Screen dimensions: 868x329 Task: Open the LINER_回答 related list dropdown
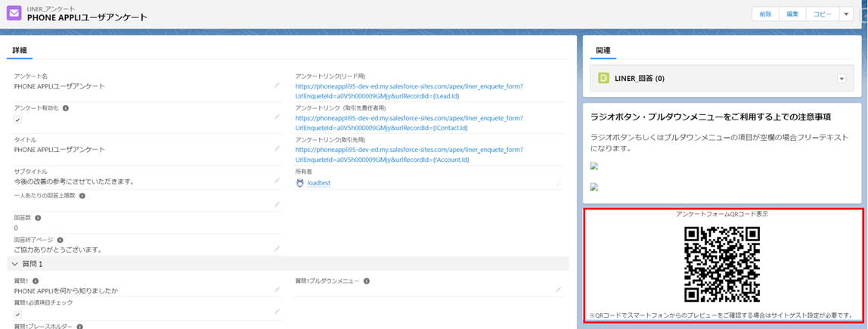pos(842,79)
